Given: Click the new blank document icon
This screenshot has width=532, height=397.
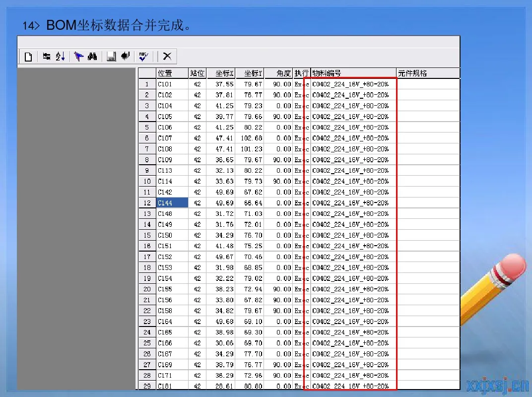Looking at the screenshot, I should coord(28,57).
